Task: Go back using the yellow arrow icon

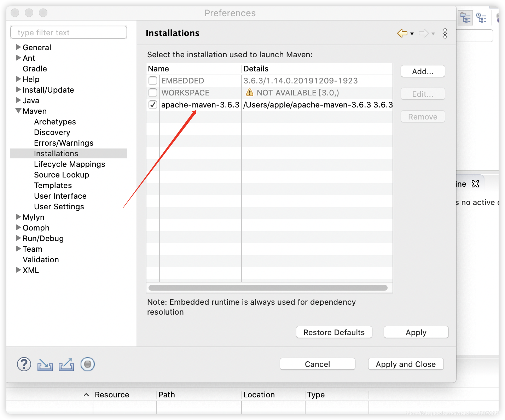Action: pyautogui.click(x=402, y=33)
